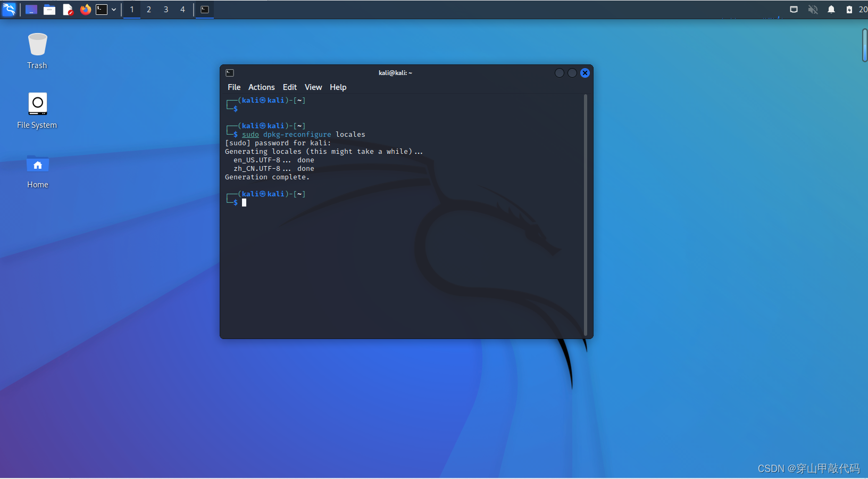Select the File System desktop icon
This screenshot has height=479, width=868.
(37, 111)
